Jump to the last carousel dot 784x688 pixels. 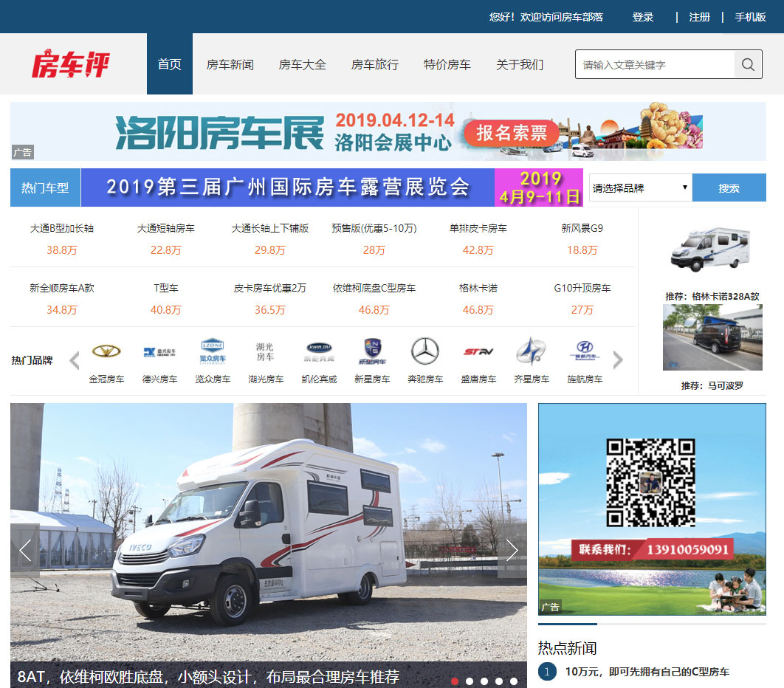click(x=514, y=681)
